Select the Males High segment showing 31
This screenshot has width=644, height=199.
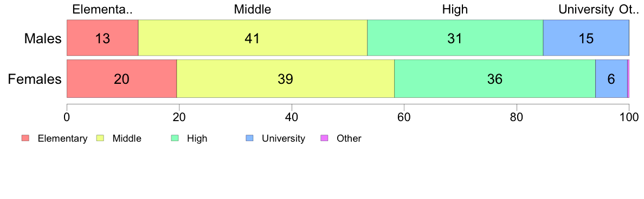(455, 38)
